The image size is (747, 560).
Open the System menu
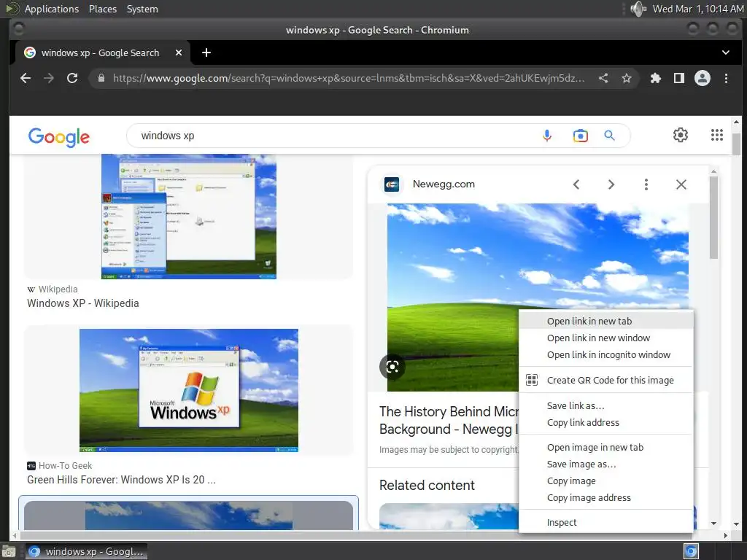pos(142,9)
